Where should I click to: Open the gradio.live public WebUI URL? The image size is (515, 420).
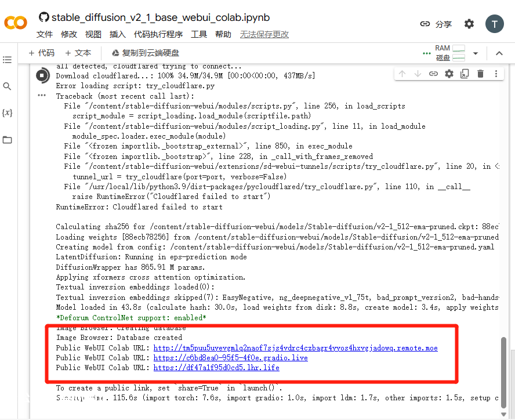(x=231, y=357)
